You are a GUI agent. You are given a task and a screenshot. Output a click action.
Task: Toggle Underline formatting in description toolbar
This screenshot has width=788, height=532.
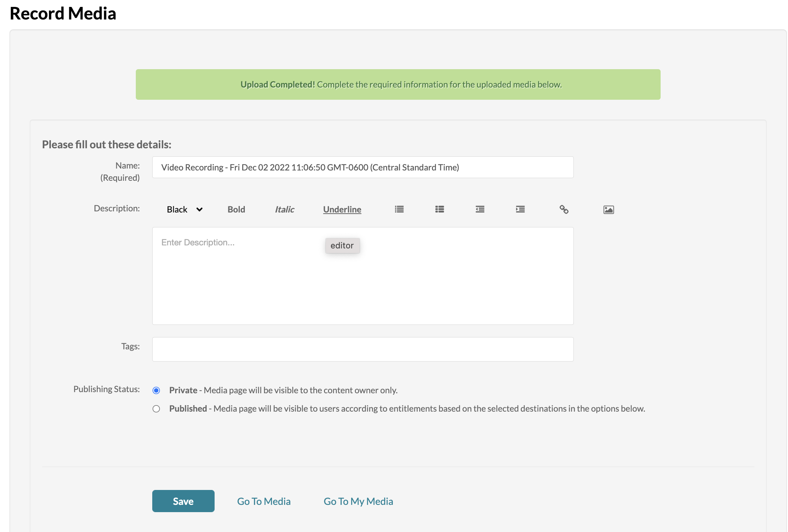point(342,209)
